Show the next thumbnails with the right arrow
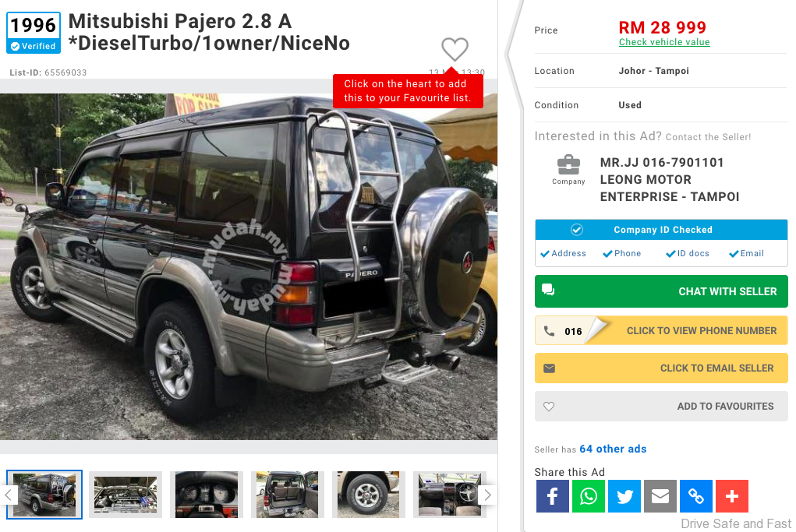796x532 pixels. 487,495
